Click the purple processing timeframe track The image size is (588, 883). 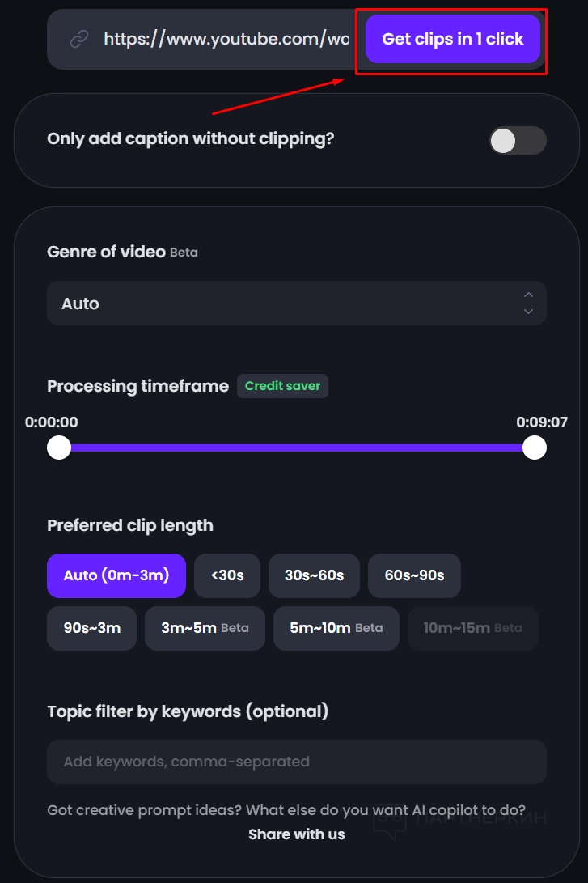click(296, 448)
